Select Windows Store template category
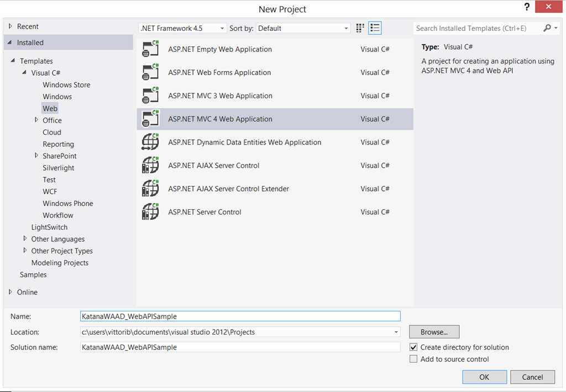Image resolution: width=566 pixels, height=392 pixels. [x=66, y=84]
